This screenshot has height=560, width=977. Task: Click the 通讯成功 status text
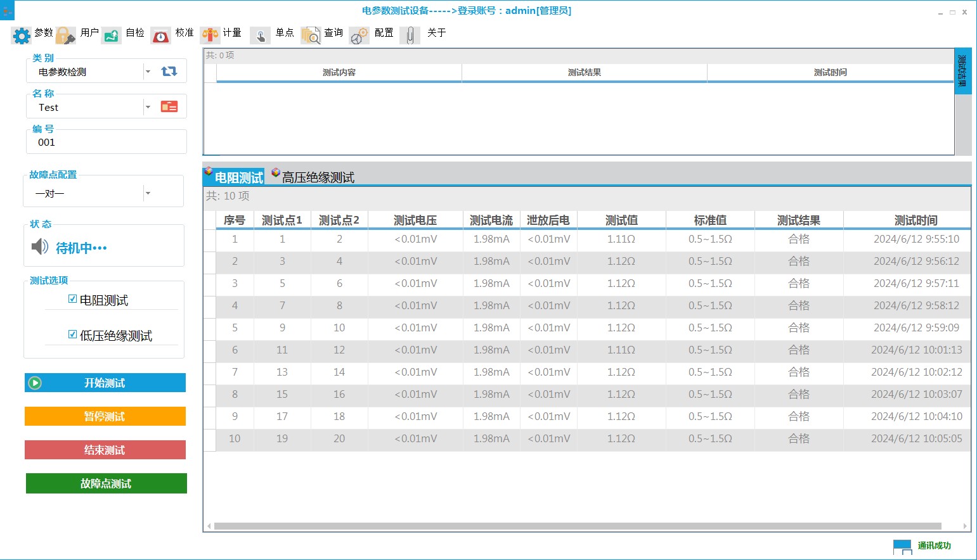934,545
